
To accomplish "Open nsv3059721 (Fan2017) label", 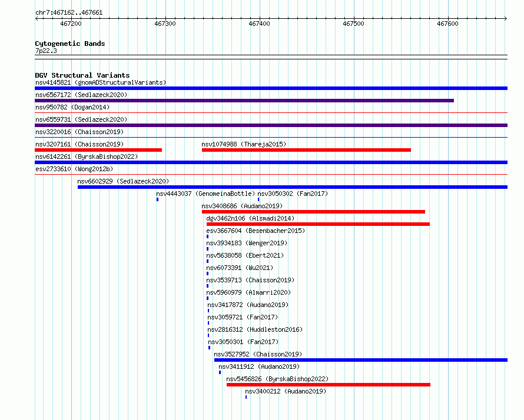I will coord(243,317).
